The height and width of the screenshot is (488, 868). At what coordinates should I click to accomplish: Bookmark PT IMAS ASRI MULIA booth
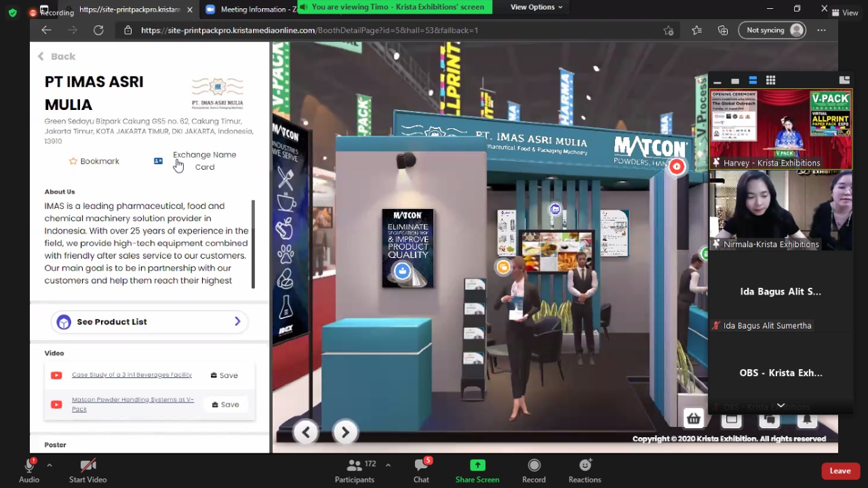[94, 161]
